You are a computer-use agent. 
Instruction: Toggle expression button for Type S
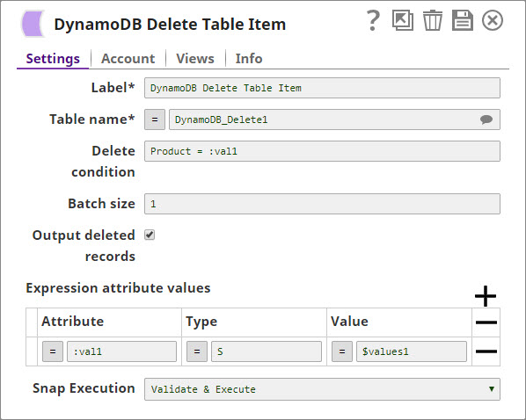pyautogui.click(x=197, y=351)
